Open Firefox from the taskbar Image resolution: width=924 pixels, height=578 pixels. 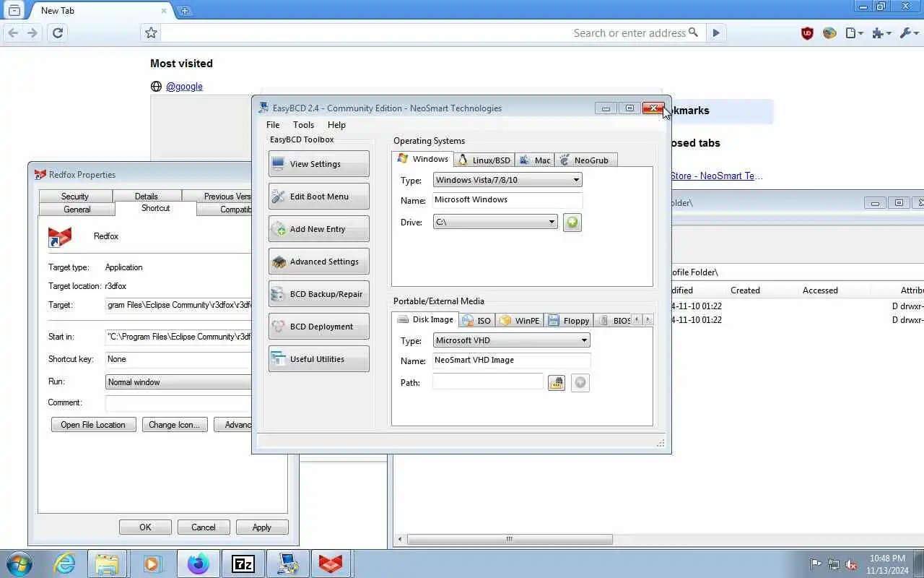pyautogui.click(x=198, y=564)
